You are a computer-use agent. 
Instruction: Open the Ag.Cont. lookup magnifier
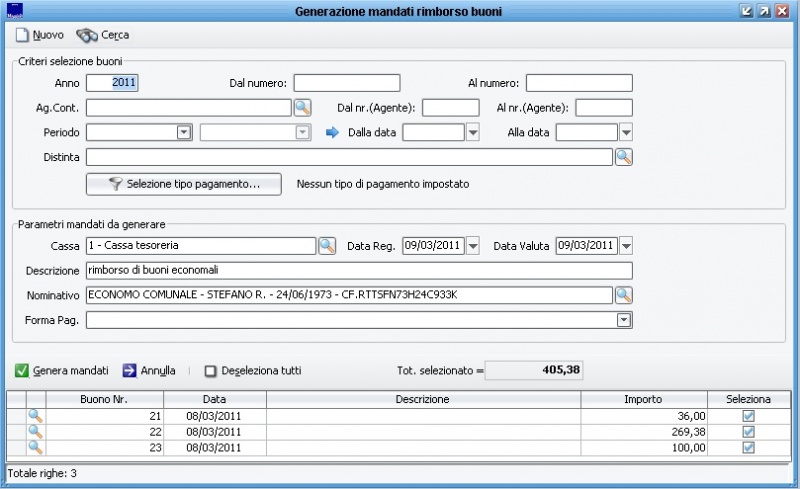click(303, 108)
